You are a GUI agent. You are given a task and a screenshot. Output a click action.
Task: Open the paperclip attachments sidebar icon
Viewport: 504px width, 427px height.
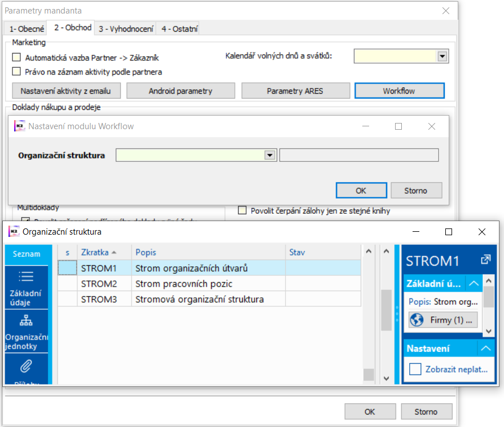pyautogui.click(x=26, y=366)
